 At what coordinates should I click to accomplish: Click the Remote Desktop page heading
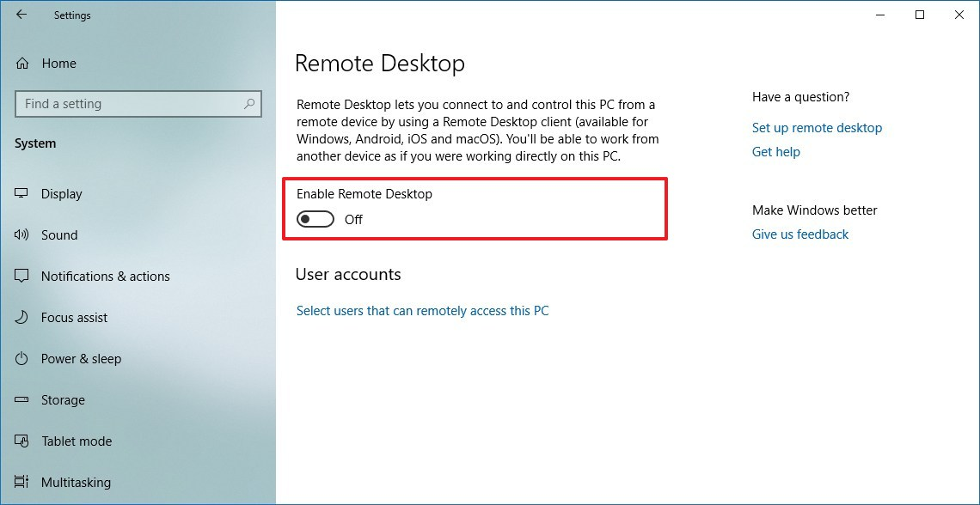[x=380, y=64]
